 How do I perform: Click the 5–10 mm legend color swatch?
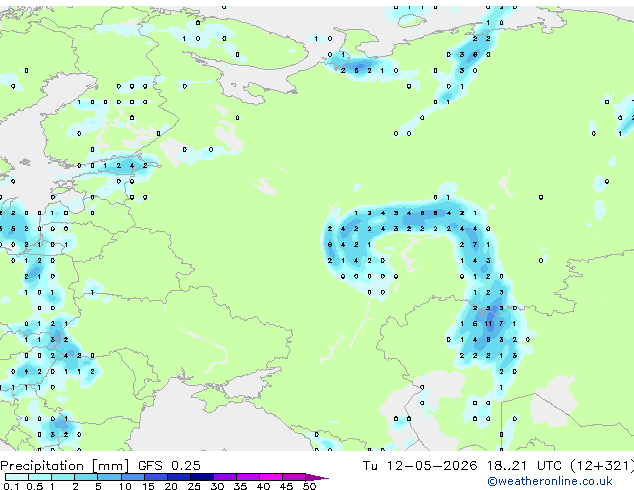coord(109,477)
